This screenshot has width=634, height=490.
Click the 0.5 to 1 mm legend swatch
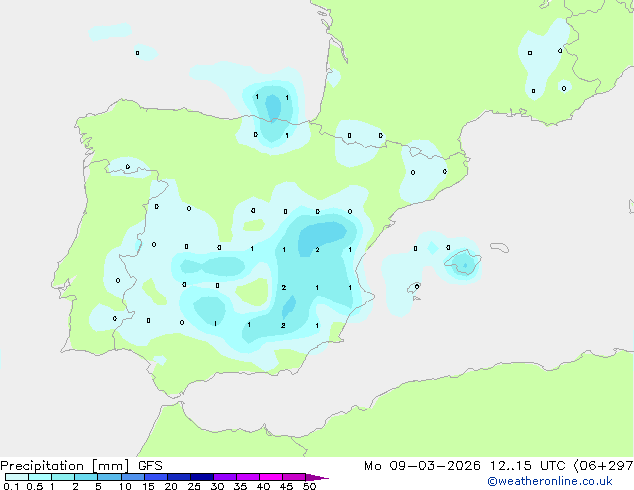(40, 477)
